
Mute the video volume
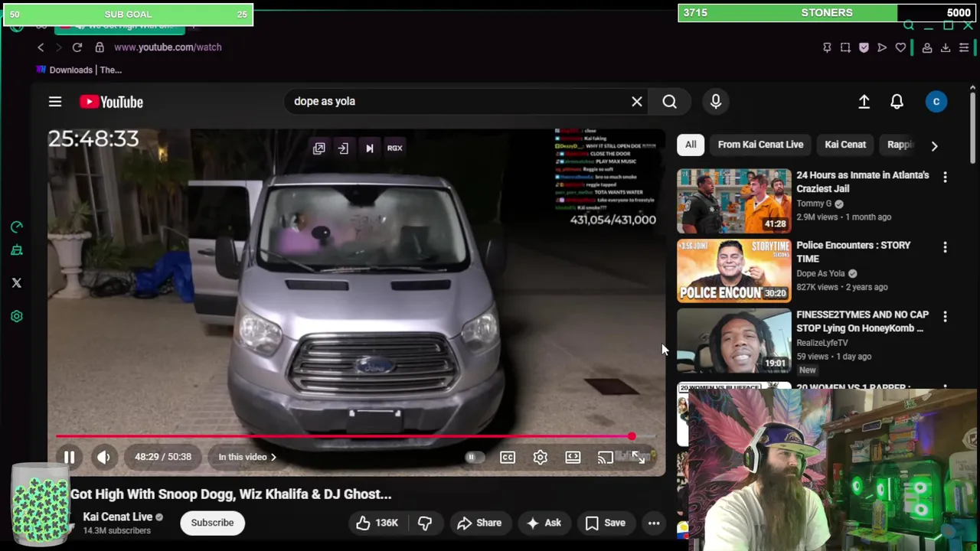(103, 457)
